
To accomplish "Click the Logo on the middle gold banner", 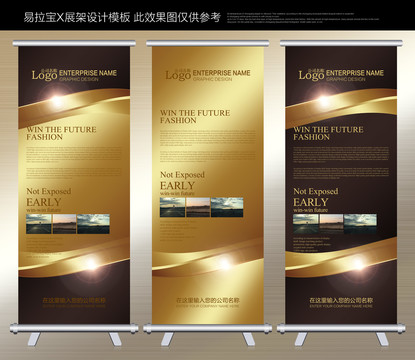I will tap(178, 75).
